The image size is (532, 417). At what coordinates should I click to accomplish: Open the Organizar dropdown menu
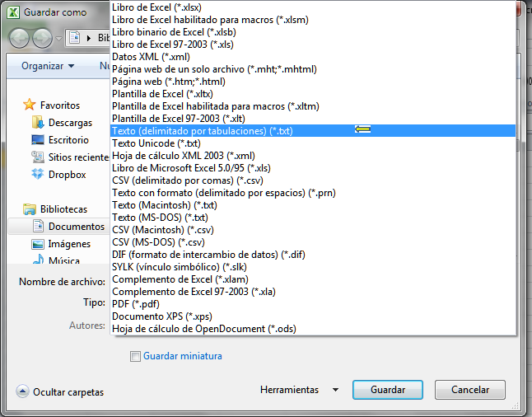(48, 65)
